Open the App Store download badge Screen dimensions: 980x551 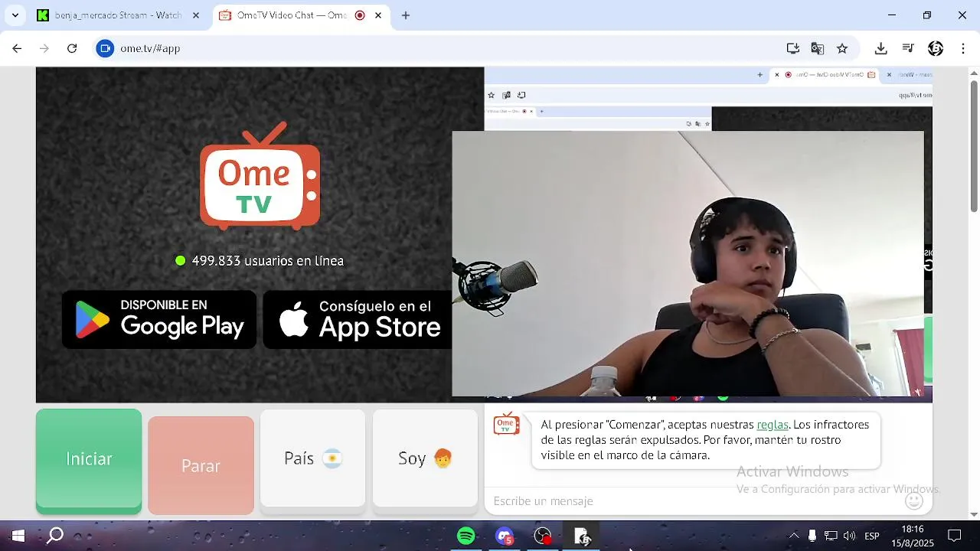[358, 320]
